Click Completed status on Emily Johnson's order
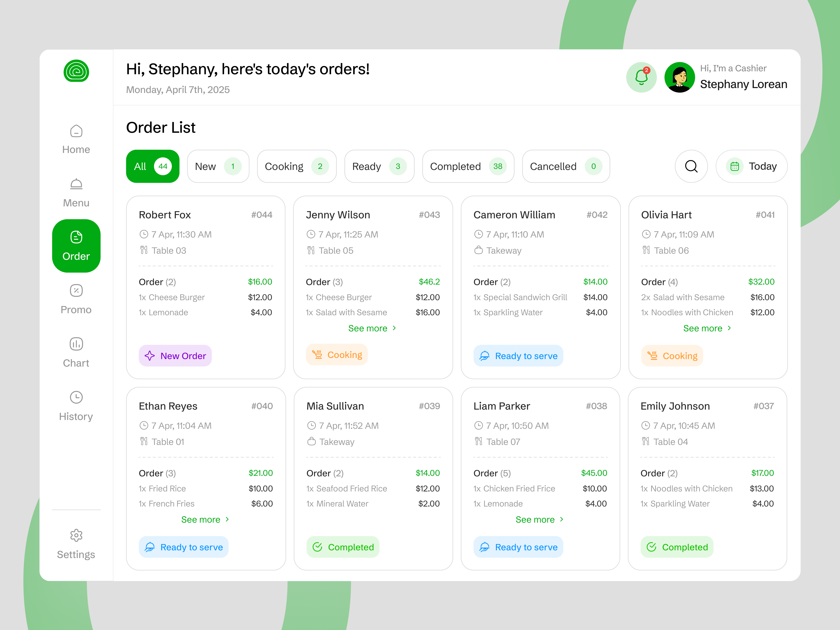The height and width of the screenshot is (630, 840). pyautogui.click(x=677, y=547)
